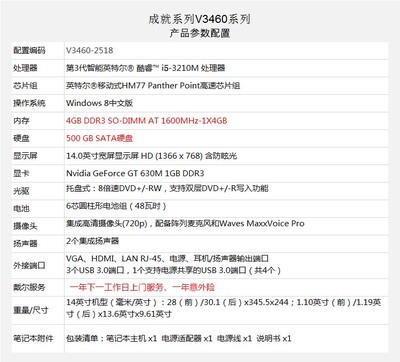Image resolution: width=400 pixels, height=362 pixels.
Task: Click the '内存' row label
Action: pyautogui.click(x=21, y=121)
